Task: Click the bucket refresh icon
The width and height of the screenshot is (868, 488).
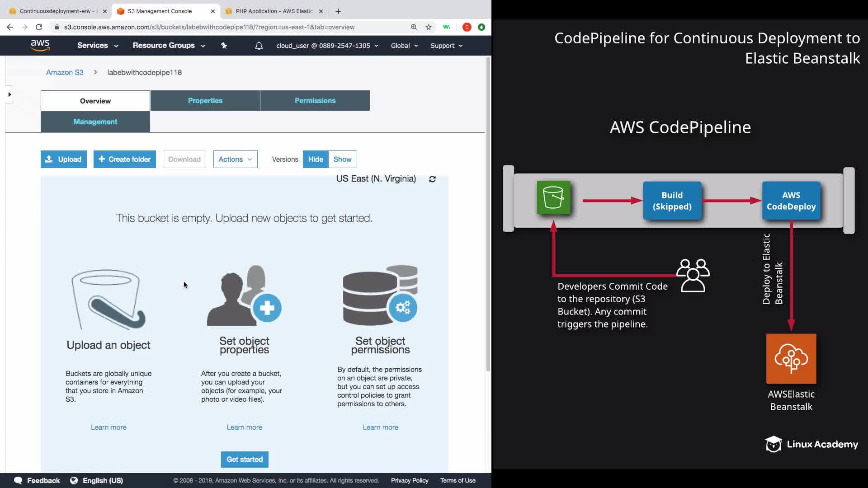Action: coord(432,179)
